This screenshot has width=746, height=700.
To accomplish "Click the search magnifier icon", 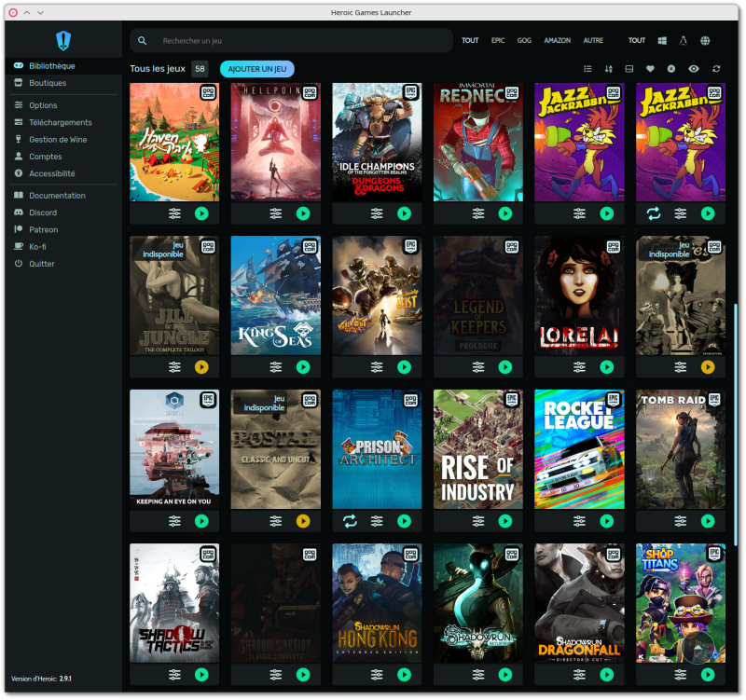I will click(143, 41).
